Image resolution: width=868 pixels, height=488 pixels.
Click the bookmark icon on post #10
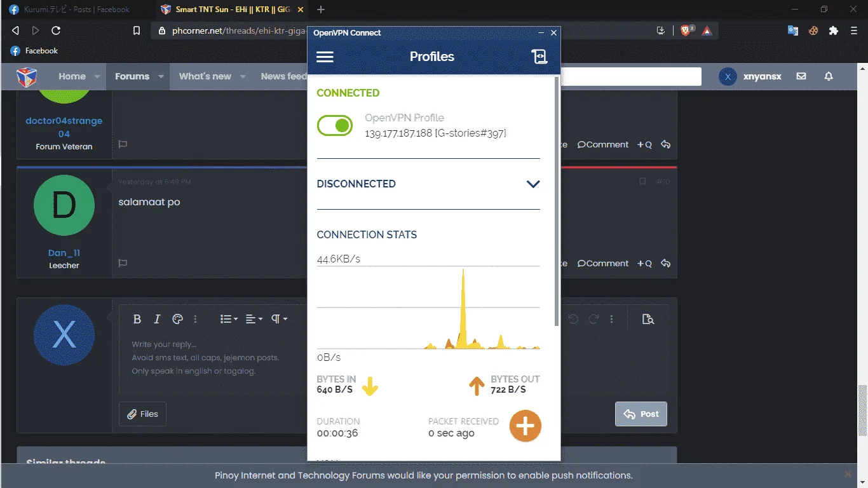(x=642, y=182)
